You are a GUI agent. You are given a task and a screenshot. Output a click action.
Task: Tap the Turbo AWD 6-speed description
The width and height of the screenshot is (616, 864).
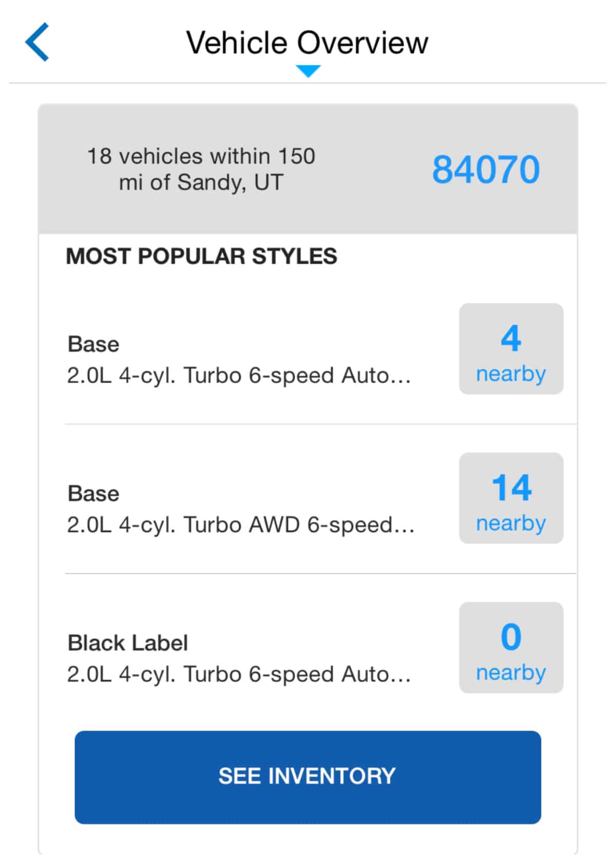(x=240, y=525)
